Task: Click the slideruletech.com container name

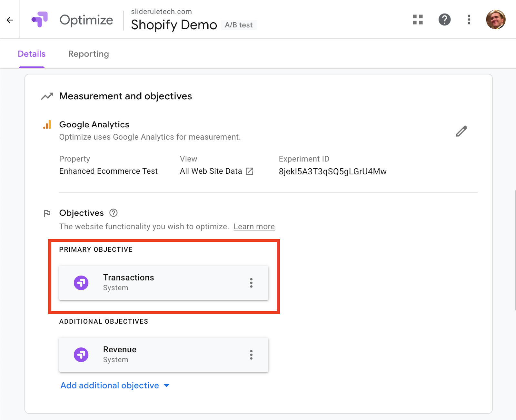Action: [x=162, y=12]
